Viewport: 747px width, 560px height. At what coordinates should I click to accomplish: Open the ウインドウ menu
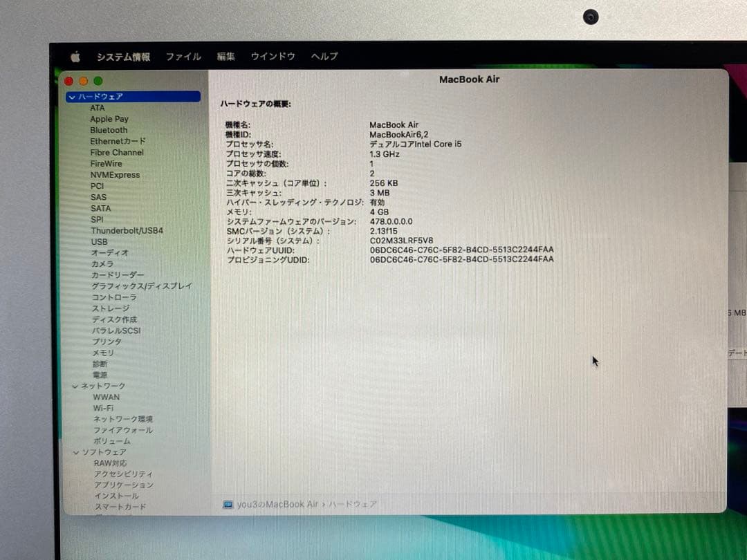[273, 57]
